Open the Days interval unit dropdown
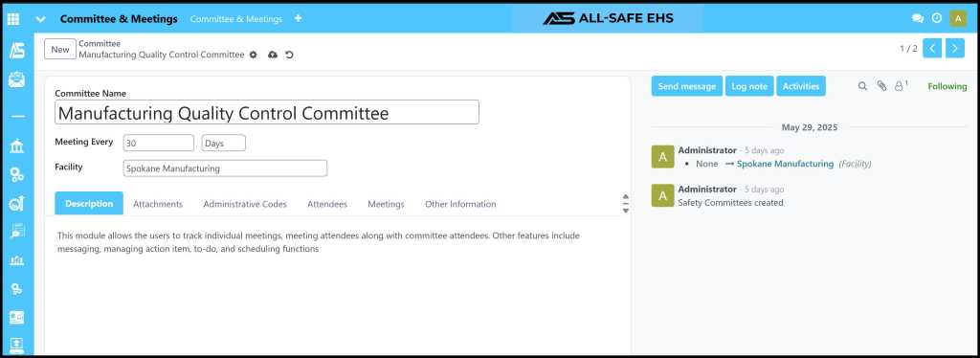 click(x=224, y=143)
